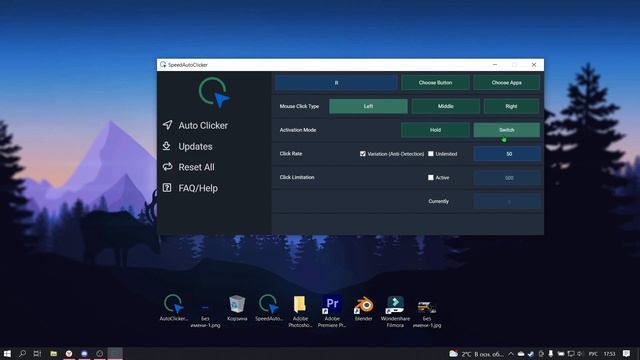The image size is (640, 360).
Task: Click the blue hotkey field showing R
Action: (336, 82)
